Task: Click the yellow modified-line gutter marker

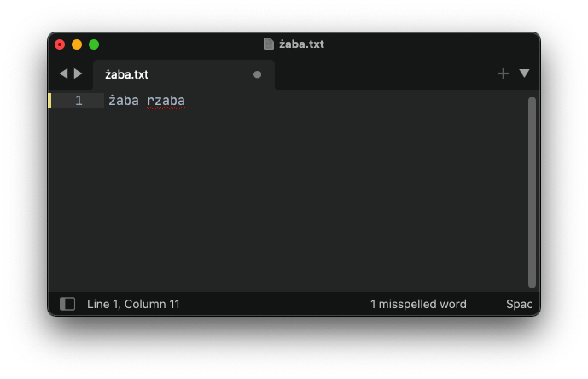Action: click(x=49, y=101)
